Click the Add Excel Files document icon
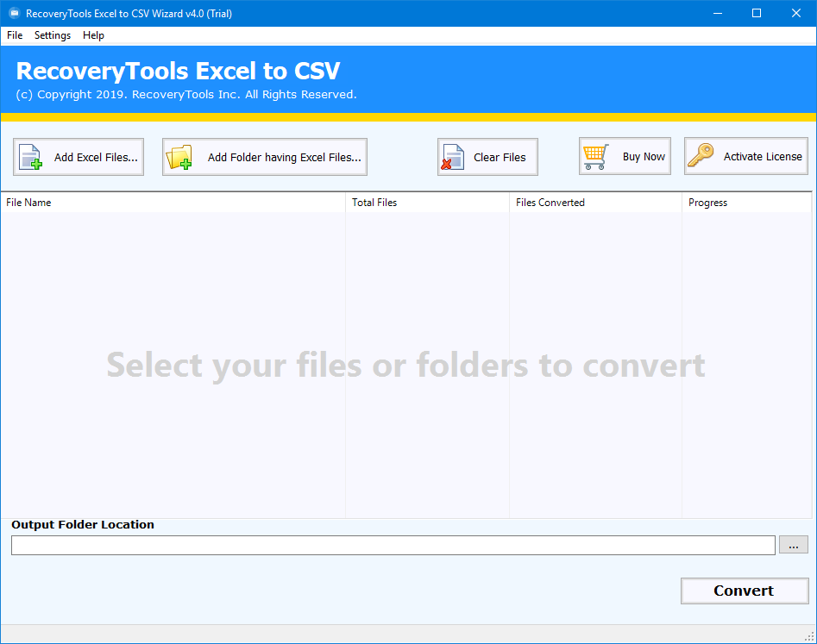The image size is (817, 644). [x=30, y=157]
